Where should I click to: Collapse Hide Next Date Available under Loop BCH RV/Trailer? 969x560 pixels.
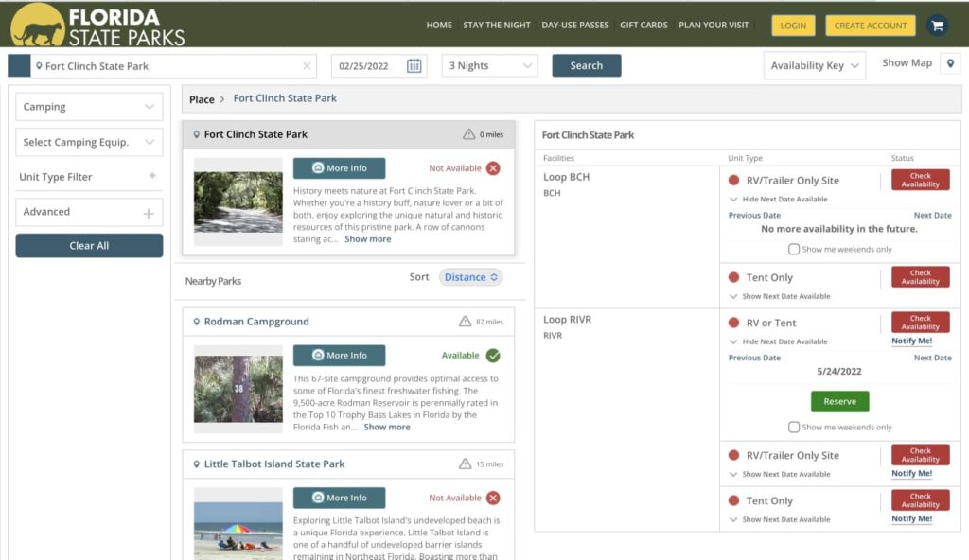pyautogui.click(x=779, y=199)
